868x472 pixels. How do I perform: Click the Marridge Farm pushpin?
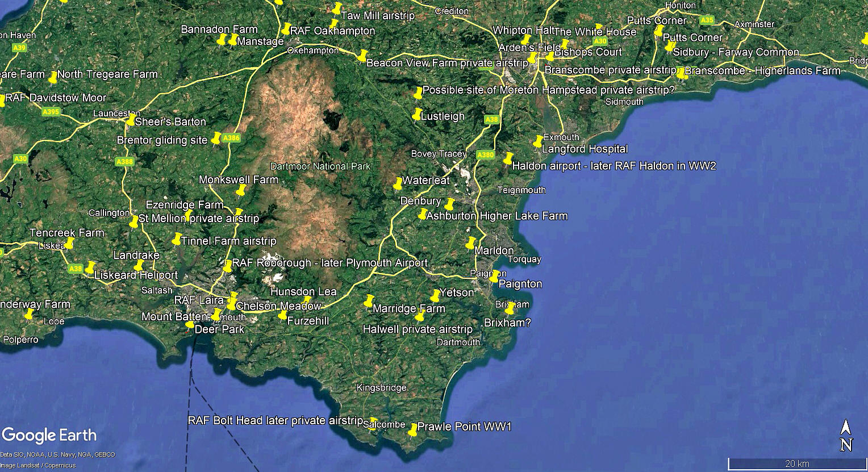[369, 300]
